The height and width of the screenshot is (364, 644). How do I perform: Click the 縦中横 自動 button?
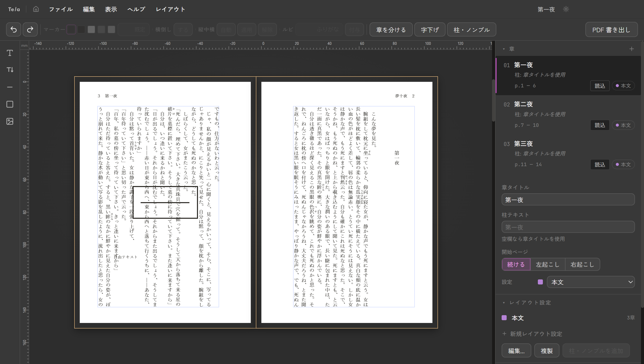(x=226, y=30)
